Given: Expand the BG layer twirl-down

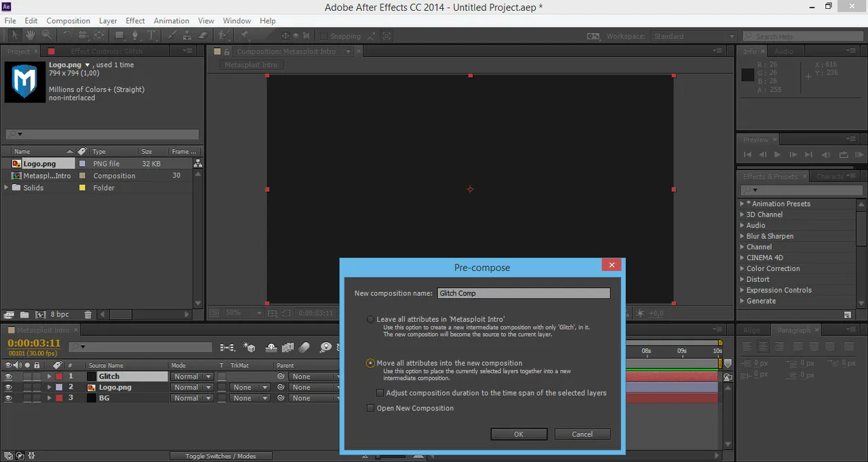Looking at the screenshot, I should coord(49,398).
